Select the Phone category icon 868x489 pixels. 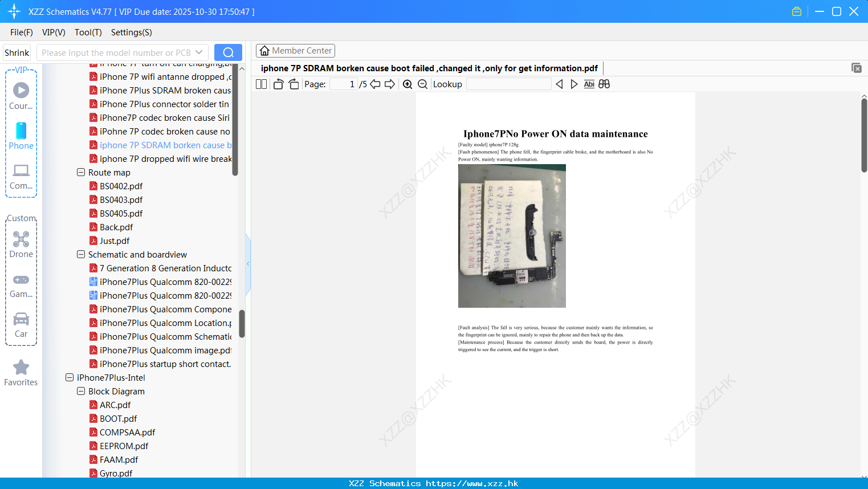tap(21, 136)
